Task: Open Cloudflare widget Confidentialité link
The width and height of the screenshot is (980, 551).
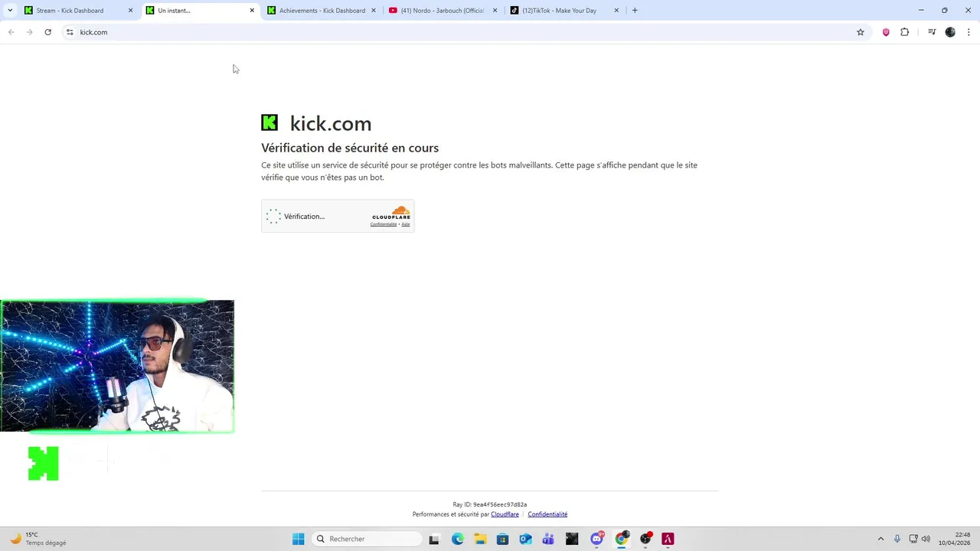Action: pyautogui.click(x=384, y=224)
